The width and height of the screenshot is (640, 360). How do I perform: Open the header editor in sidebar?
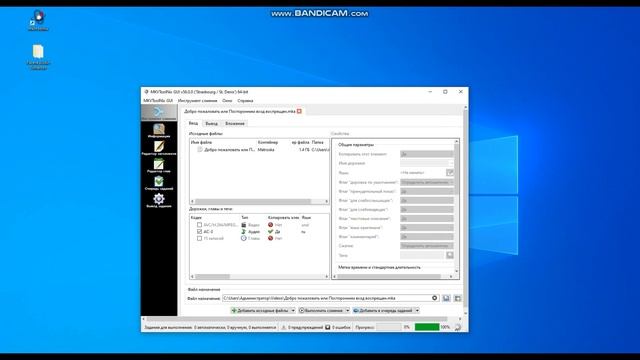point(159,148)
